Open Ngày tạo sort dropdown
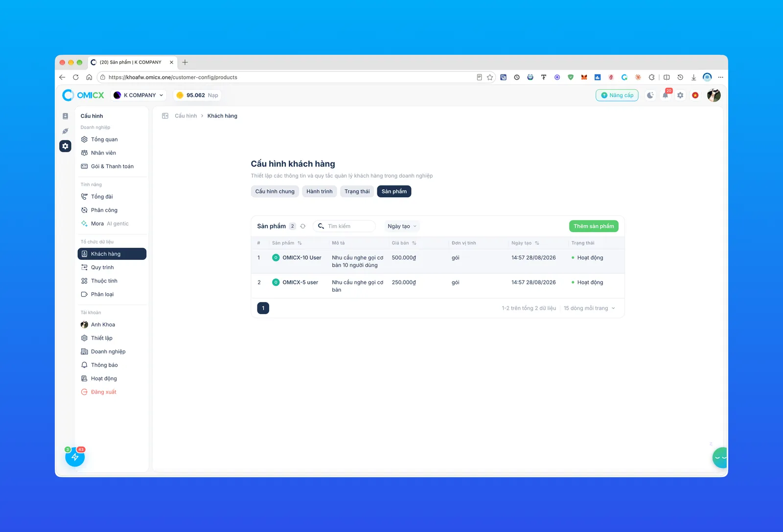 click(x=402, y=226)
